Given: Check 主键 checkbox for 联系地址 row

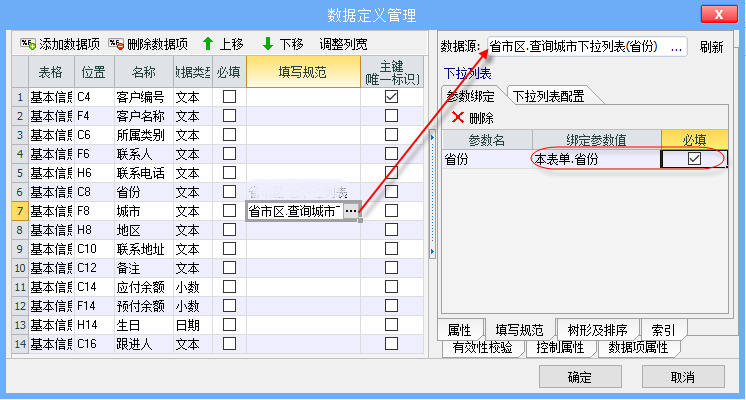Looking at the screenshot, I should tap(391, 249).
